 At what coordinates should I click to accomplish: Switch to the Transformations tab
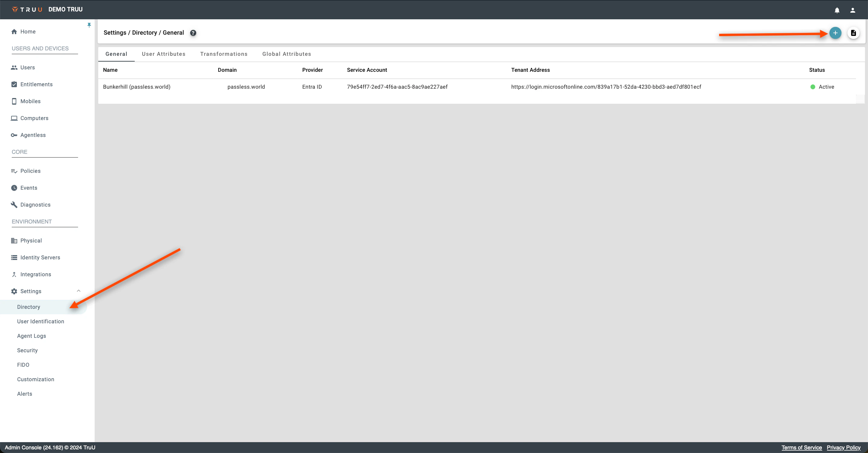pyautogui.click(x=224, y=54)
